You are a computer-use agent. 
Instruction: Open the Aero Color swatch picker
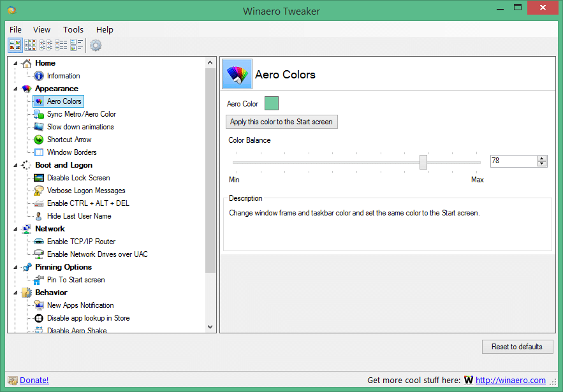click(272, 103)
